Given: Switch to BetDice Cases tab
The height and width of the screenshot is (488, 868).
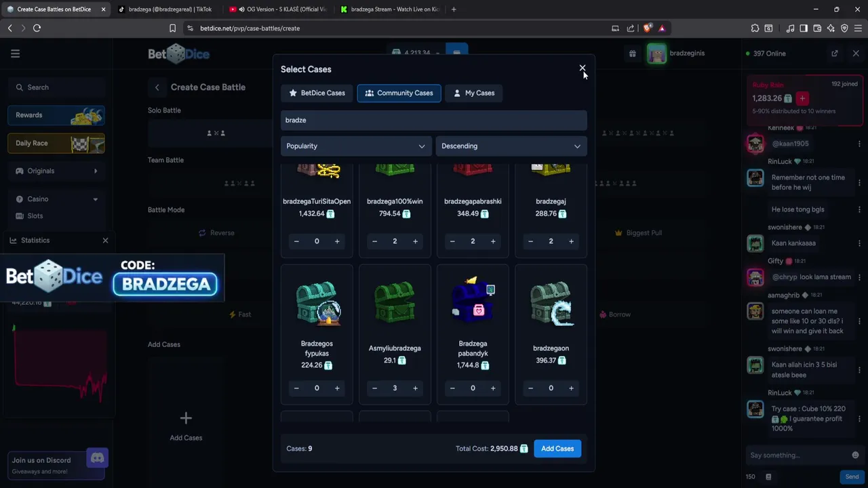Looking at the screenshot, I should pyautogui.click(x=317, y=93).
